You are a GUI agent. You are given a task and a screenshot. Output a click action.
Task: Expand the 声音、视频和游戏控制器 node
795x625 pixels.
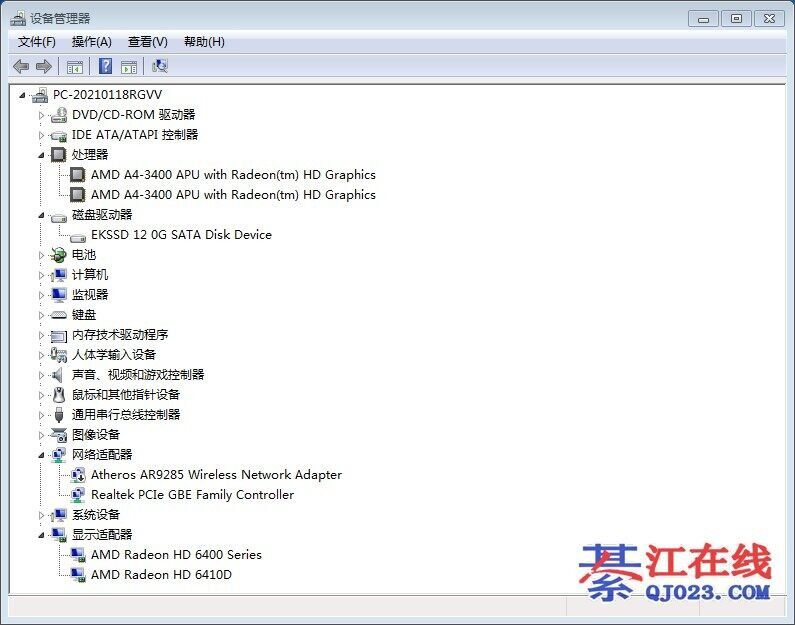pyautogui.click(x=42, y=375)
